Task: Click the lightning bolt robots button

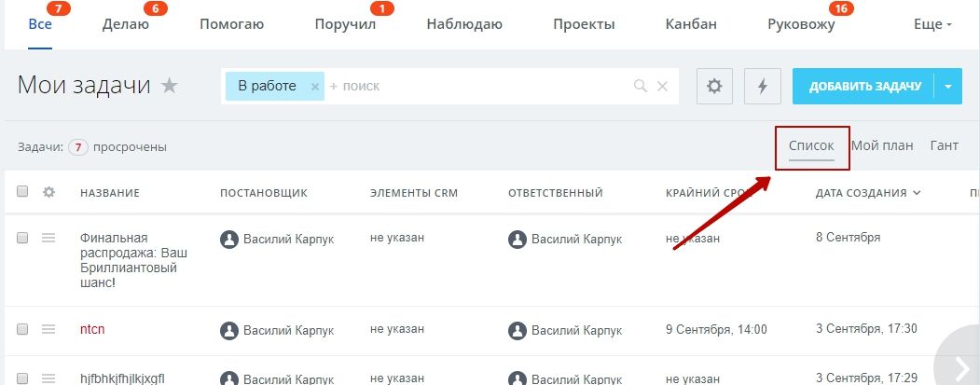Action: coord(763,87)
